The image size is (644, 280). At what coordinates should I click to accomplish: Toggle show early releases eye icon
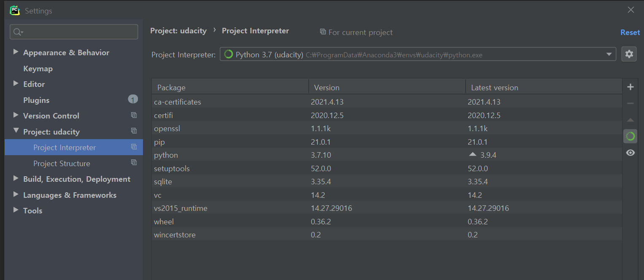coord(630,153)
